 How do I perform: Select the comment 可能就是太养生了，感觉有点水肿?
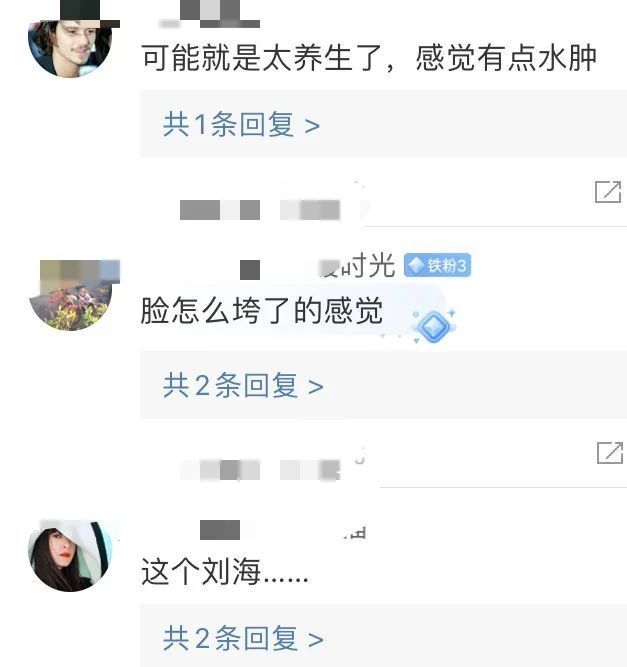(368, 58)
